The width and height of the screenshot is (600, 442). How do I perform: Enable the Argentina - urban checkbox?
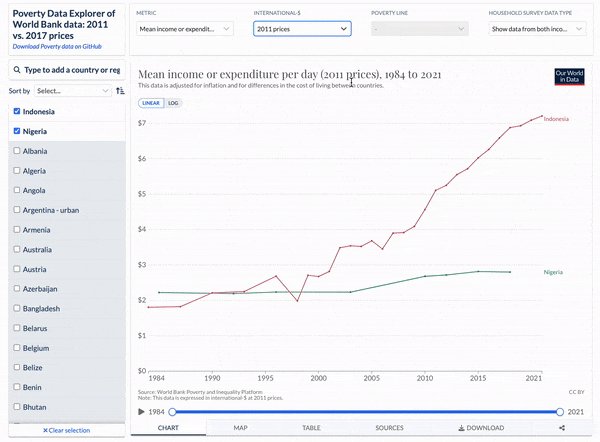(x=17, y=210)
